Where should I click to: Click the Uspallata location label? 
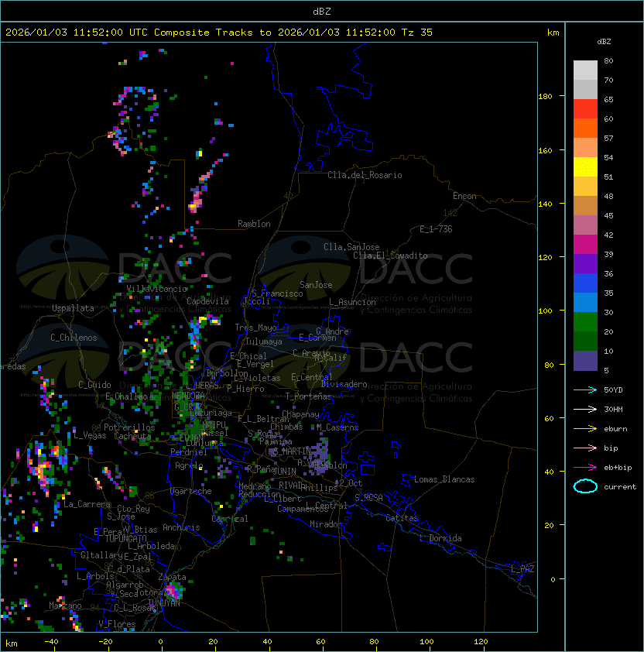pos(74,308)
